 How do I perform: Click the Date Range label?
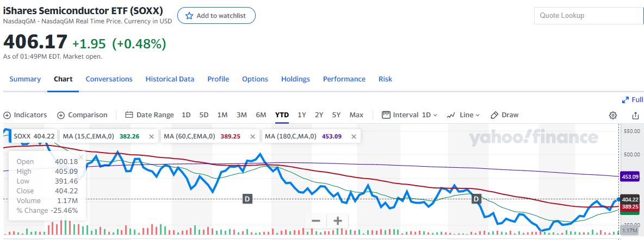click(x=155, y=115)
